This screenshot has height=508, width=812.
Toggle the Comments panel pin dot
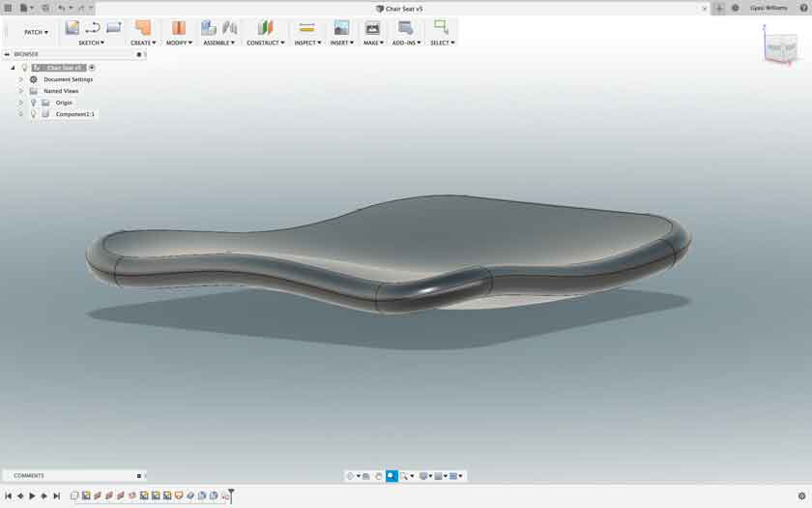139,476
